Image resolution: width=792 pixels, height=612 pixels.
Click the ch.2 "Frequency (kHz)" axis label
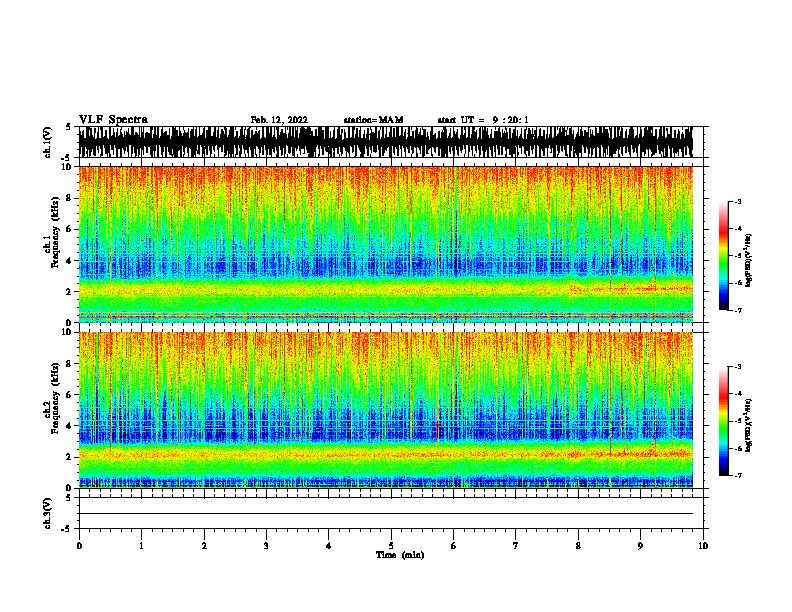point(56,398)
